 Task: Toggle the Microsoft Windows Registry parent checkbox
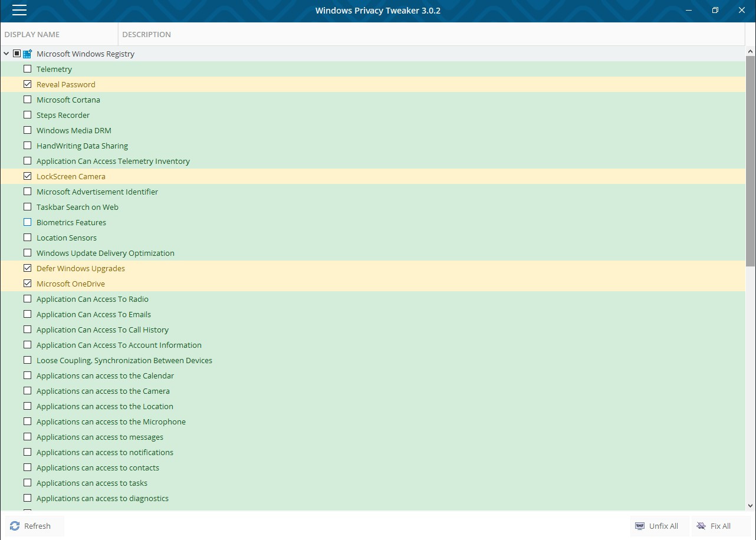tap(17, 54)
